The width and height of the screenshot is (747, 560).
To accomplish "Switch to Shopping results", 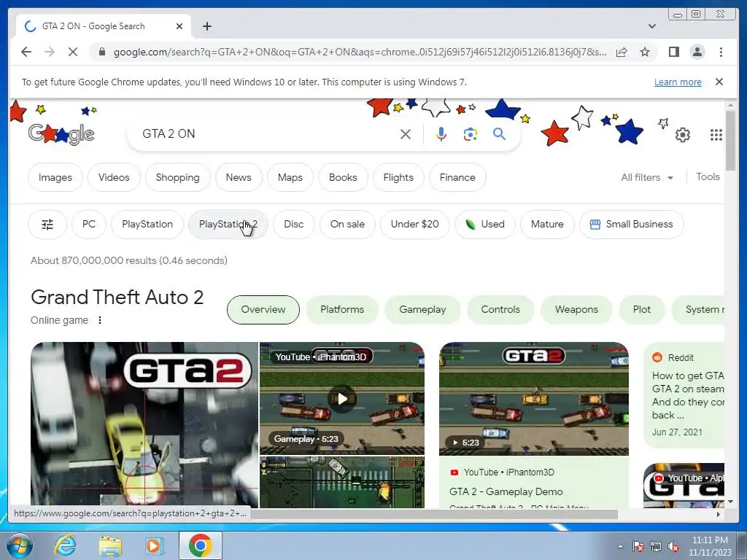I will pyautogui.click(x=178, y=177).
